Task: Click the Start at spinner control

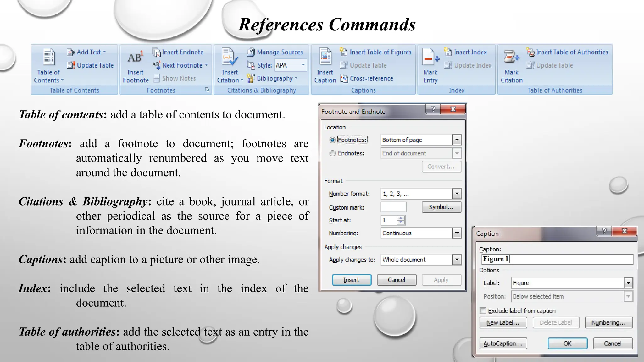Action: coord(401,220)
